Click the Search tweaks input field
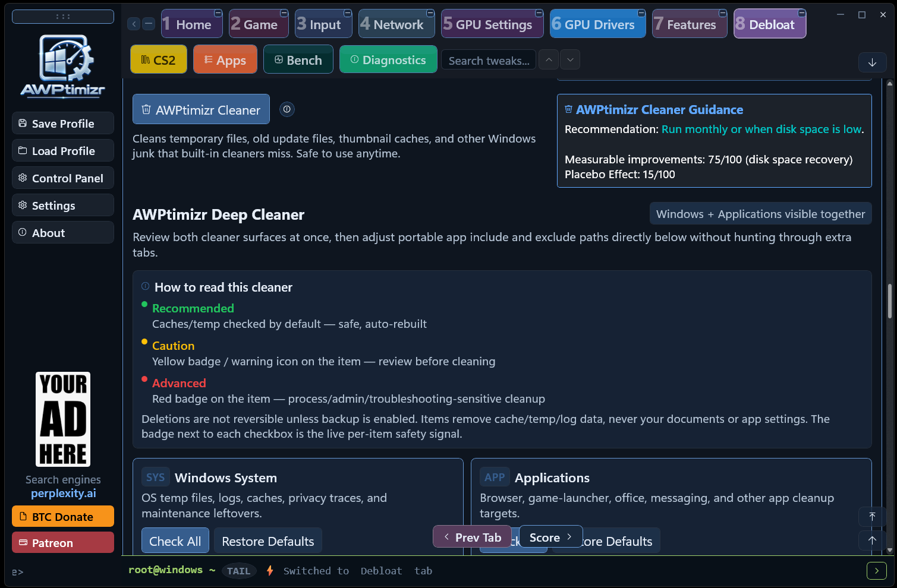The height and width of the screenshot is (588, 897). click(489, 61)
